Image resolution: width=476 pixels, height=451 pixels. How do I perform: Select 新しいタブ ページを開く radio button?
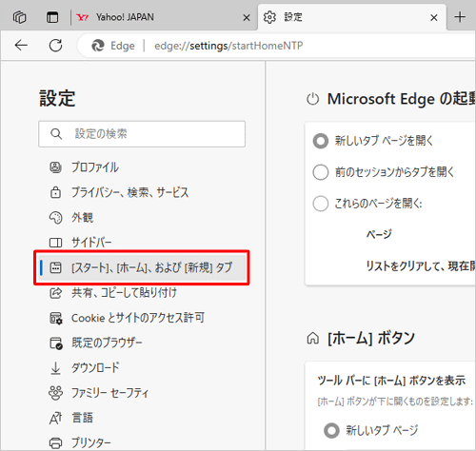pos(321,141)
